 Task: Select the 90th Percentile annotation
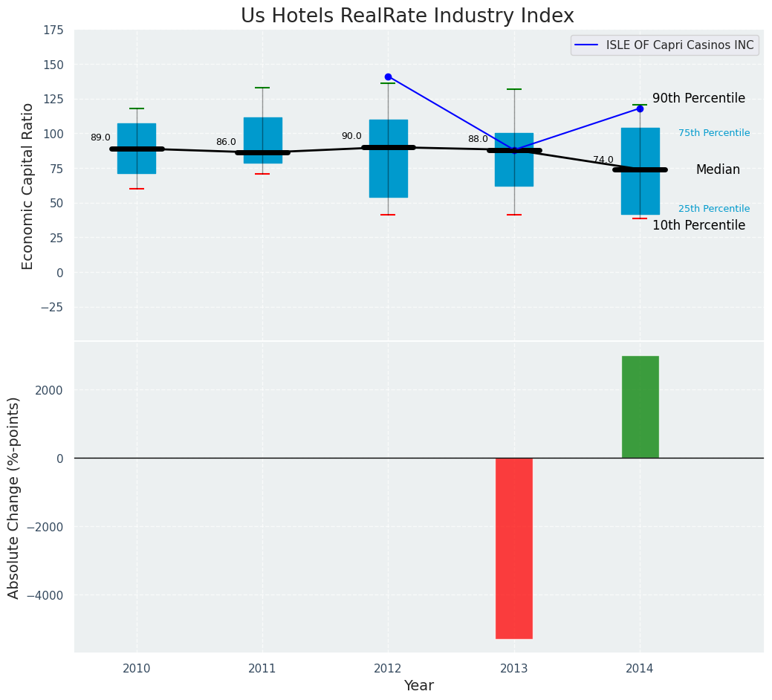click(x=698, y=98)
